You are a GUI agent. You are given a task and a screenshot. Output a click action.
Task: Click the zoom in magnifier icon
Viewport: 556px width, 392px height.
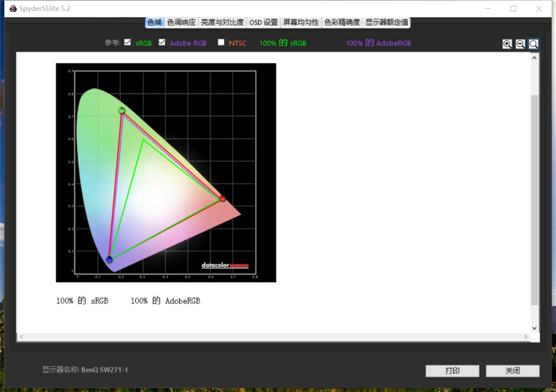[x=507, y=44]
